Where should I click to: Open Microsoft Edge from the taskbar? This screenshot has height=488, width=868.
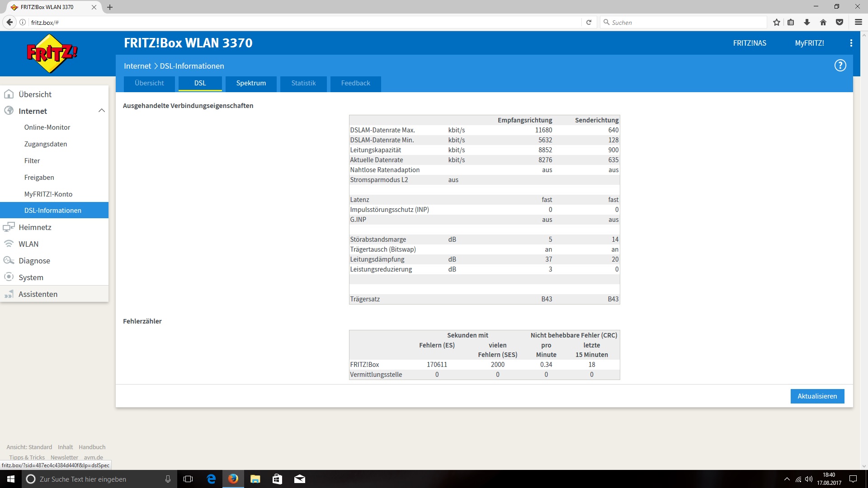211,479
